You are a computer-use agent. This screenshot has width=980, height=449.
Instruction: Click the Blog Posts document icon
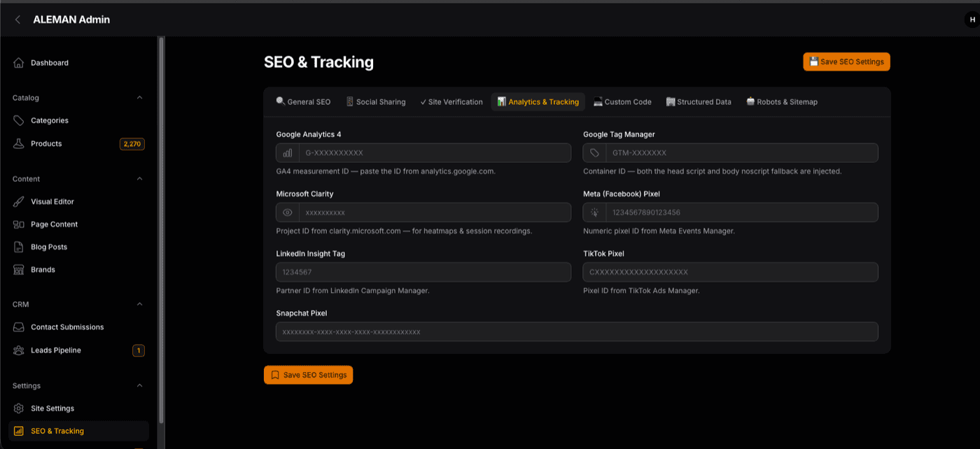pyautogui.click(x=19, y=247)
